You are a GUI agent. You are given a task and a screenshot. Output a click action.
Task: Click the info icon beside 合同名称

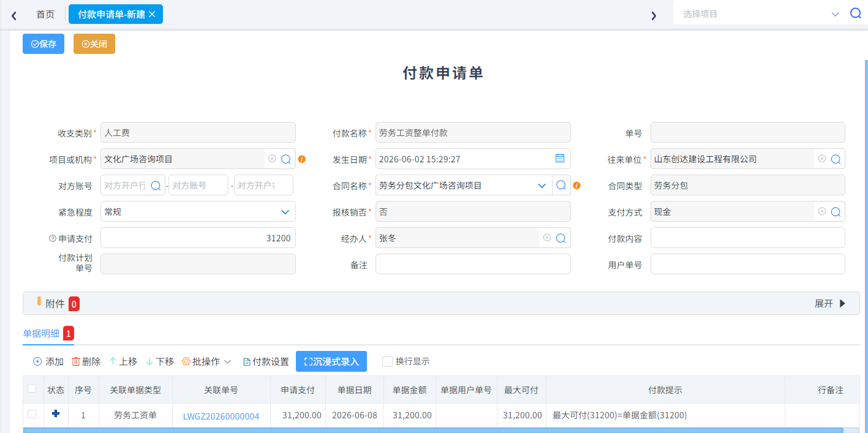tap(576, 186)
